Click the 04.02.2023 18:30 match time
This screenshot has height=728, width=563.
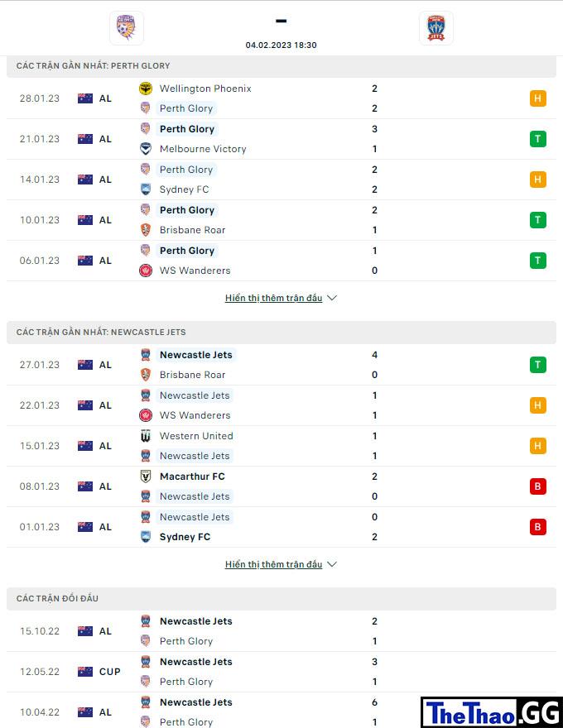tap(281, 45)
